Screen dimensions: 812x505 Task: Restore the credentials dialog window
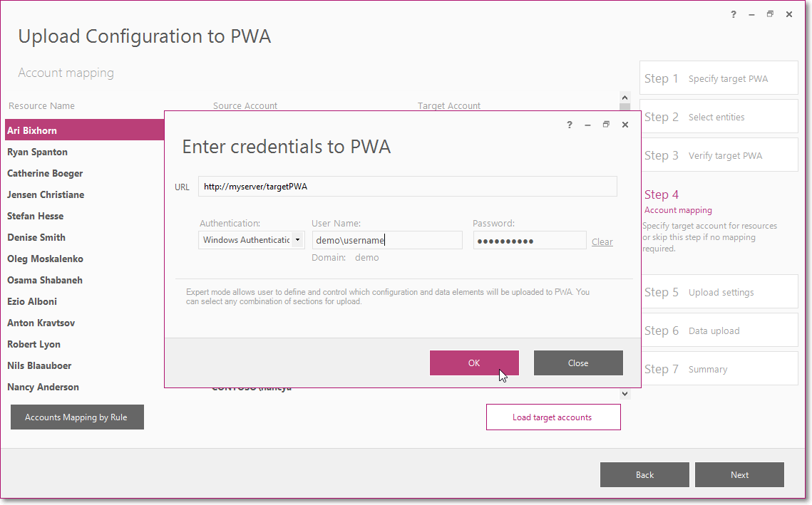[x=606, y=124]
